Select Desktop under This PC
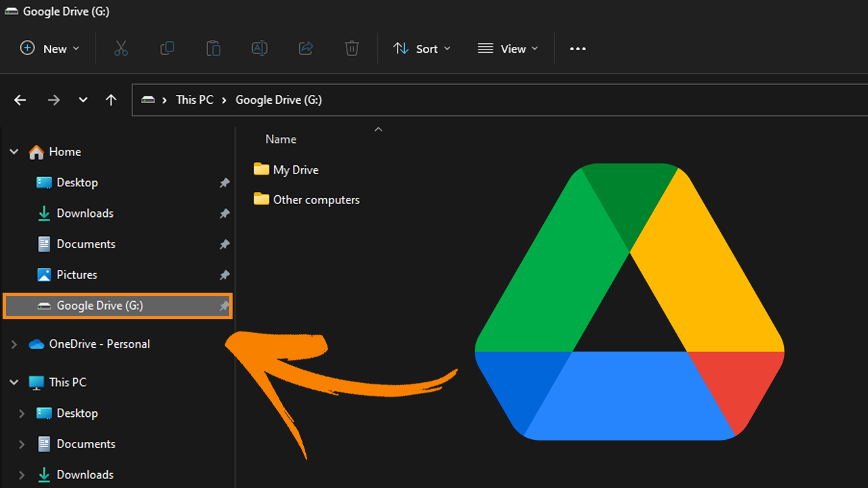Image resolution: width=868 pixels, height=488 pixels. [77, 413]
